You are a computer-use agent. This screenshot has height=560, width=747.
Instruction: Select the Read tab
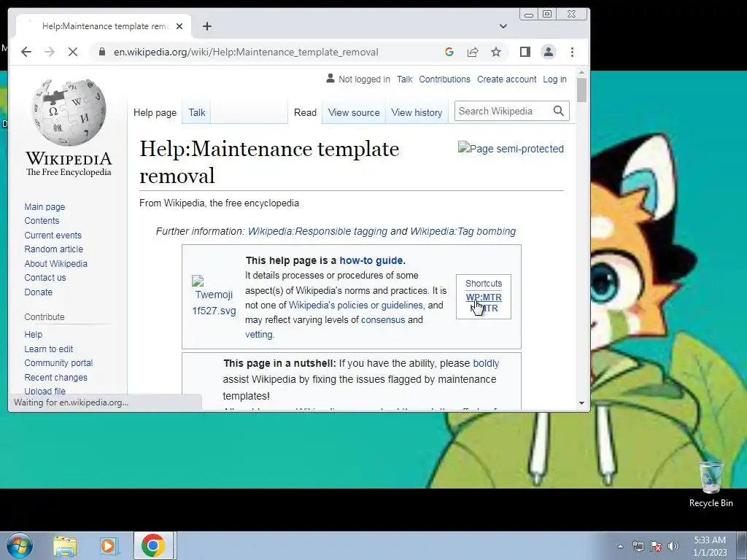(x=305, y=113)
